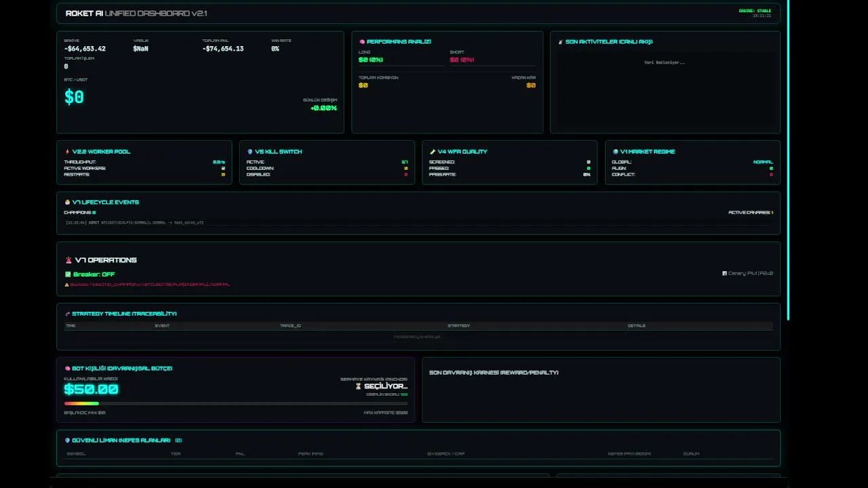Viewport: 868px width, 488px height.
Task: Click the warning triangle icon under Breaker
Action: tap(66, 285)
